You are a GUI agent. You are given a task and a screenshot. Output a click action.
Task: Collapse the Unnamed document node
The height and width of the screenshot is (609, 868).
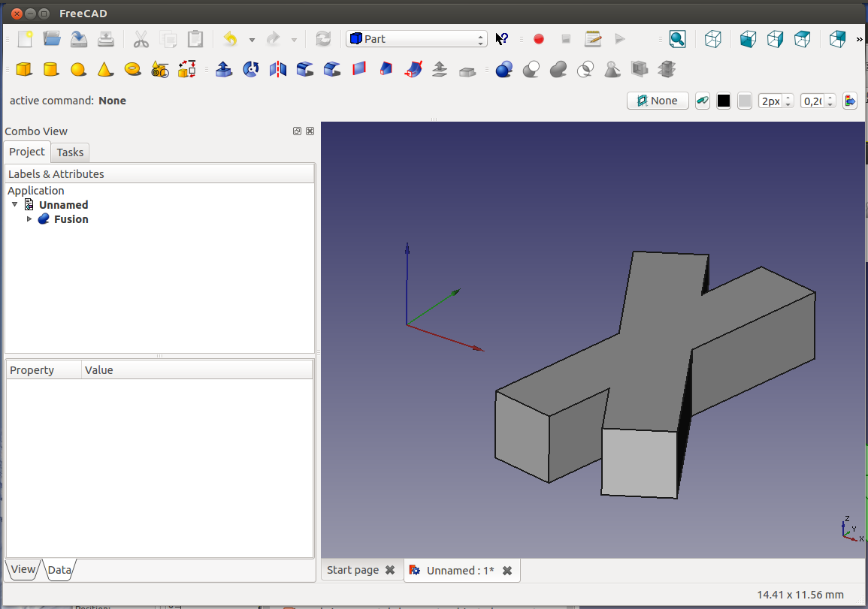coord(15,204)
